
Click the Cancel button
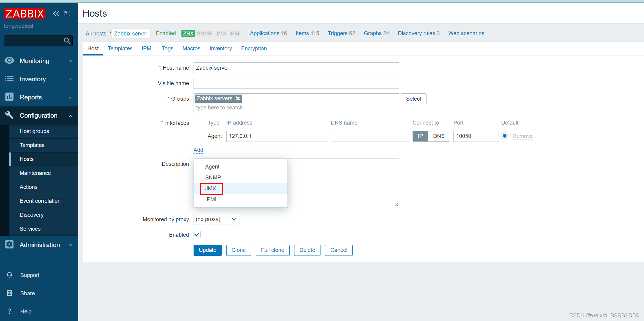click(339, 250)
